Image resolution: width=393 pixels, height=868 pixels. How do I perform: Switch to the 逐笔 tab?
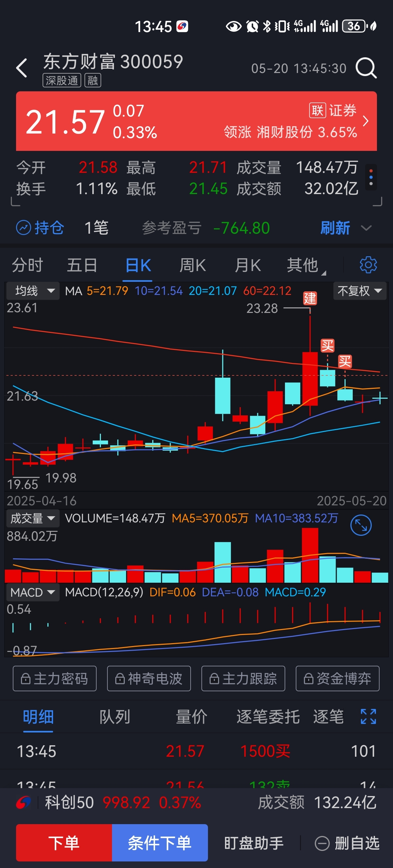pos(328,716)
